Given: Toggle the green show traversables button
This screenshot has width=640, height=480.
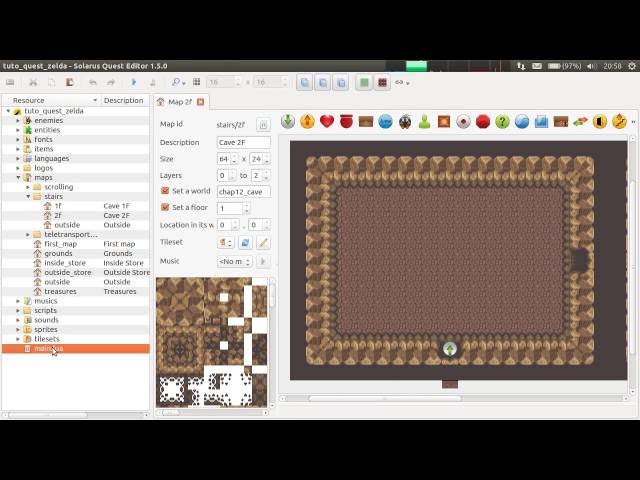Looking at the screenshot, I should click(x=364, y=83).
